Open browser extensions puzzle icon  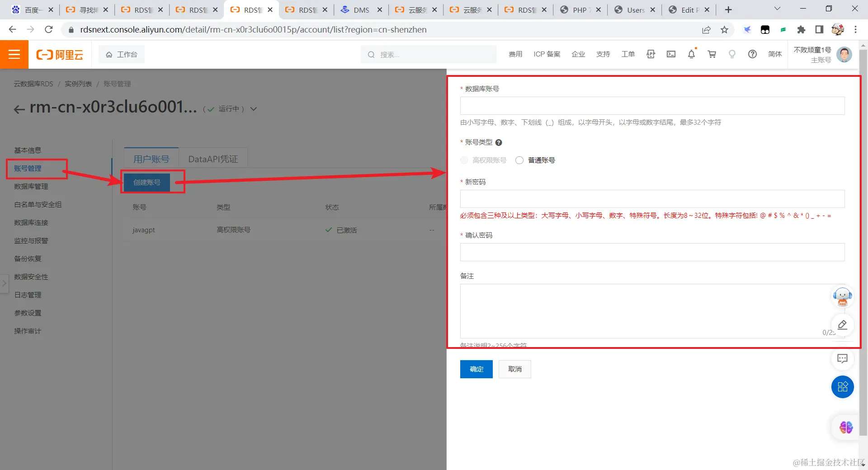(x=801, y=29)
